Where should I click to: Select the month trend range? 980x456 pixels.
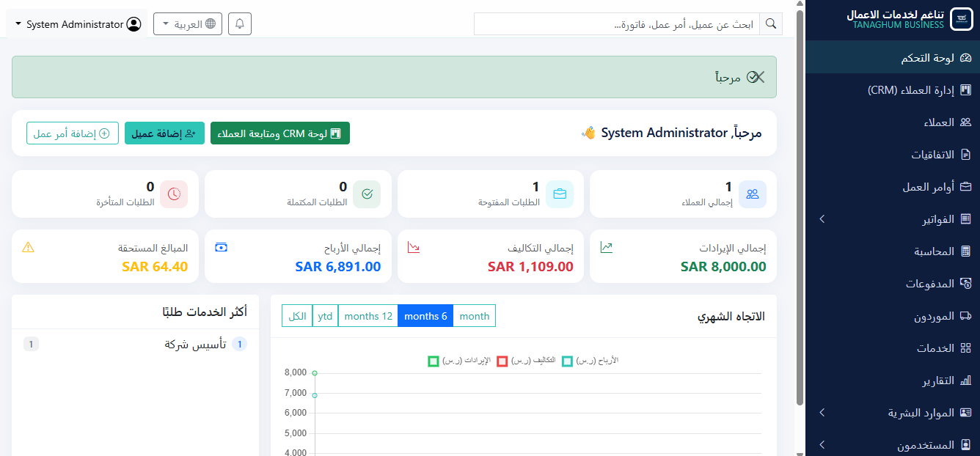[x=475, y=316]
